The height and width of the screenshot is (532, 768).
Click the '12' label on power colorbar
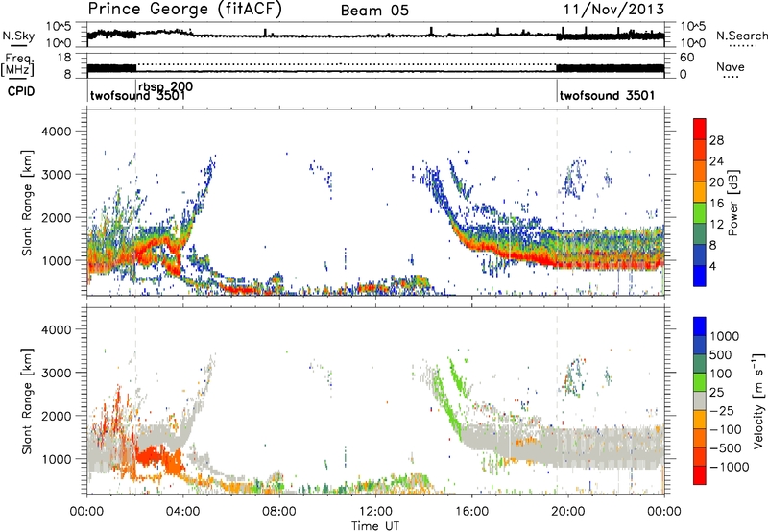tap(716, 224)
